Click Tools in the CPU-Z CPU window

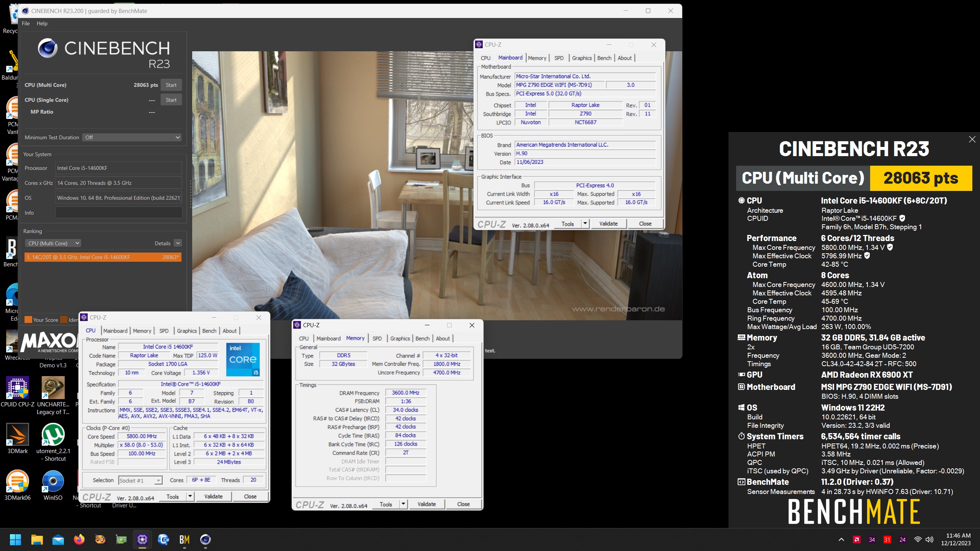[x=173, y=497]
